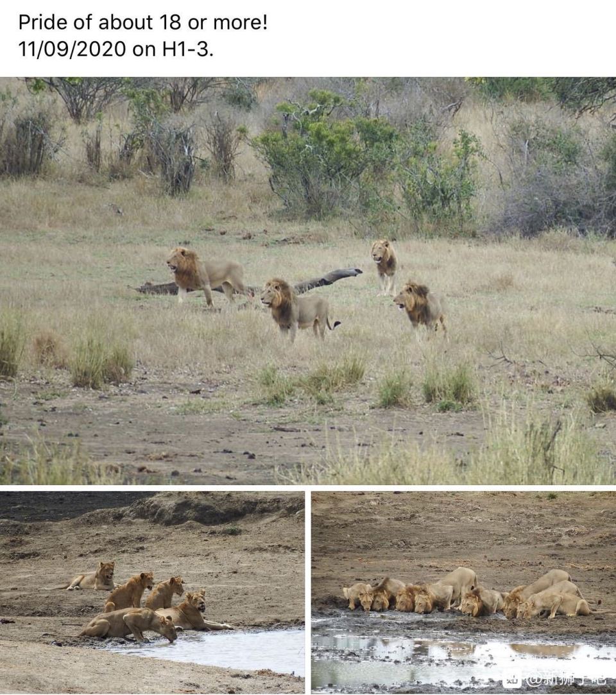Image resolution: width=616 pixels, height=695 pixels.
Task: Open the bottom-right photo of lions at waterhole
Action: pyautogui.click(x=463, y=592)
